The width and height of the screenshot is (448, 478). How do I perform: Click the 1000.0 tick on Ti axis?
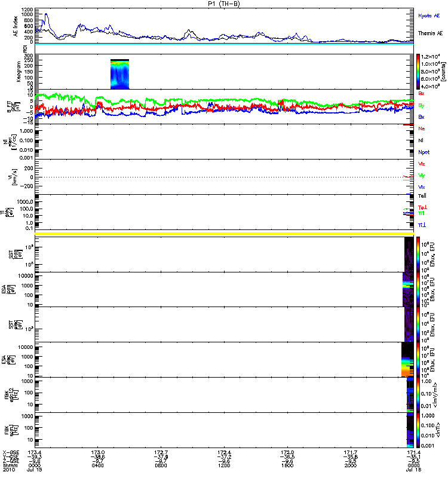(24, 202)
